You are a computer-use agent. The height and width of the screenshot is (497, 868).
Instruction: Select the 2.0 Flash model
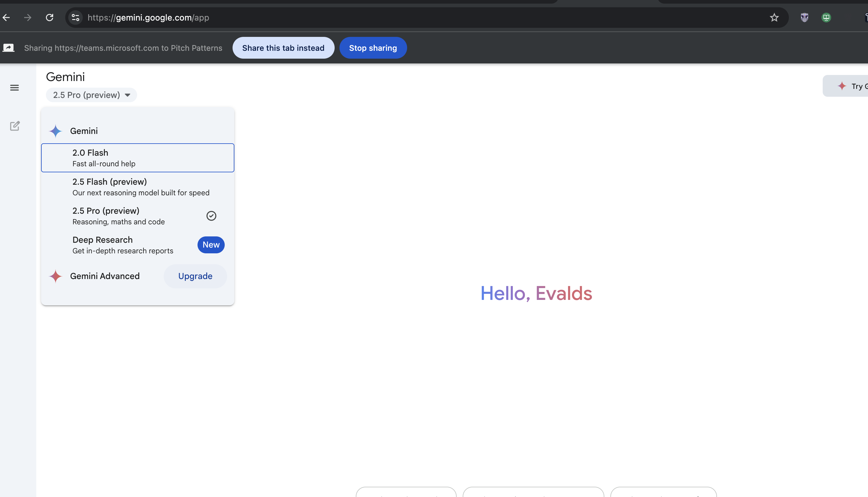coord(138,158)
